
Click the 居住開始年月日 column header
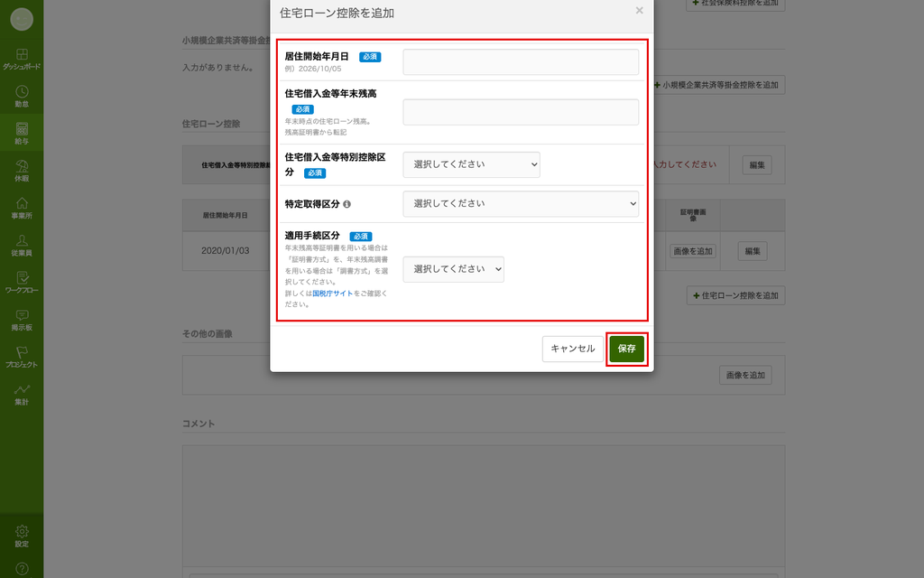pos(225,215)
